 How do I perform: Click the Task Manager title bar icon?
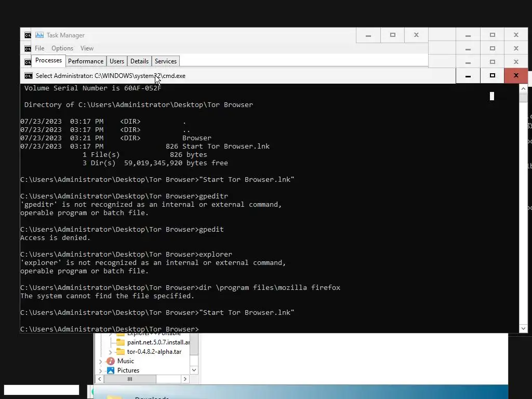[x=39, y=35]
